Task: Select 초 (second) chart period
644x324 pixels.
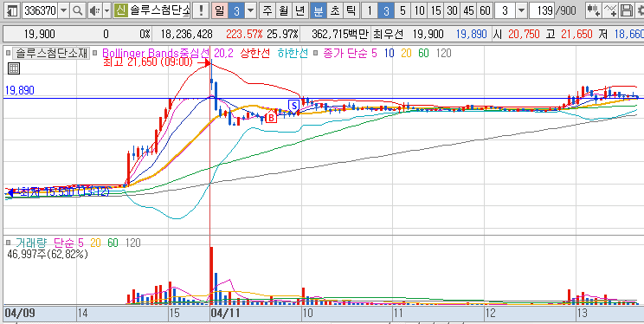Action: pos(335,10)
